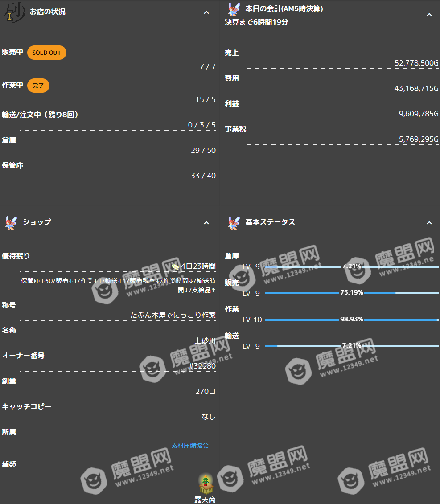Collapse the お店の状況 panel

click(206, 12)
